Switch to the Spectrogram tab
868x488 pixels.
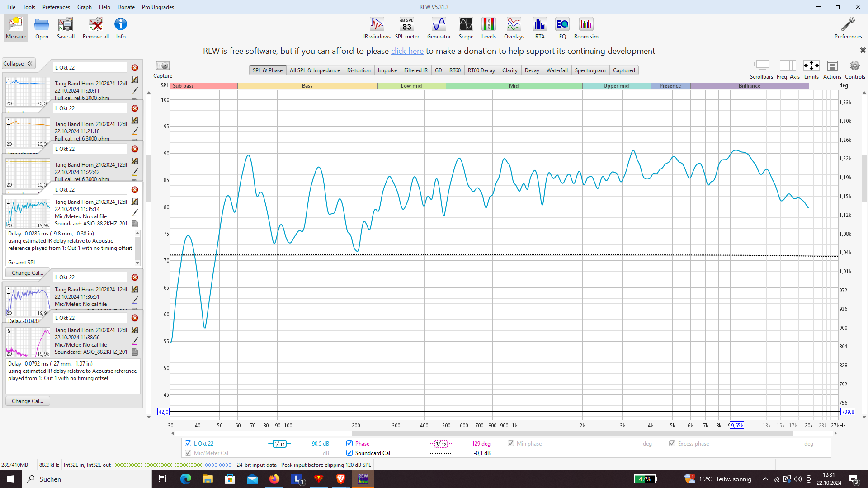[590, 70]
